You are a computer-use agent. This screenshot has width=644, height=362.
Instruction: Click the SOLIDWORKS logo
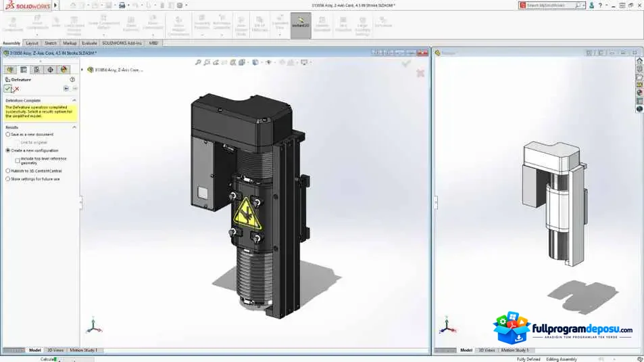click(28, 6)
